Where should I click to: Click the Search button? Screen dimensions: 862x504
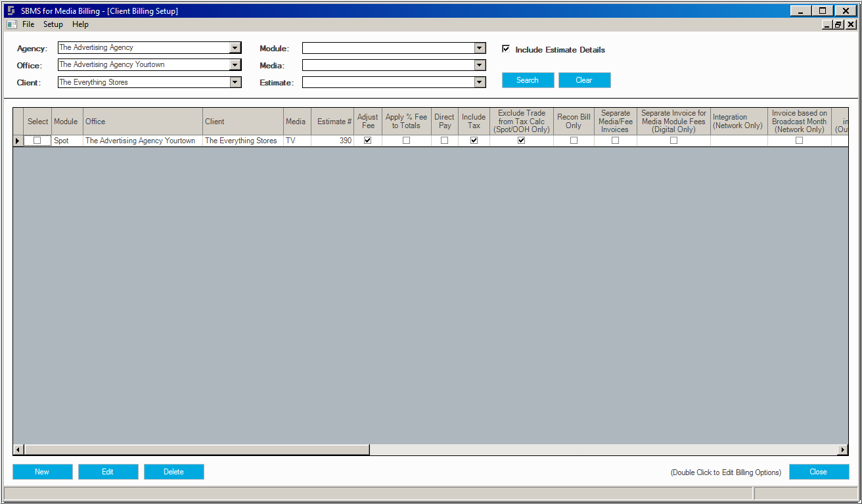tap(528, 80)
